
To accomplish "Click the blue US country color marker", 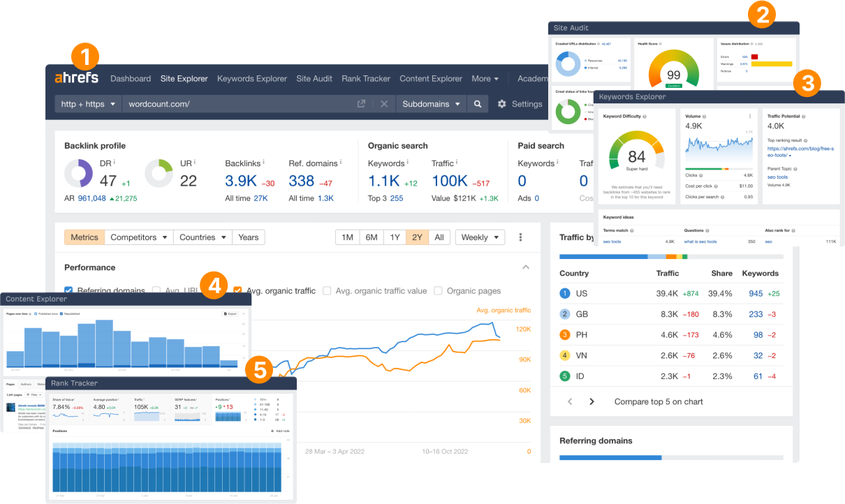I will coord(565,294).
